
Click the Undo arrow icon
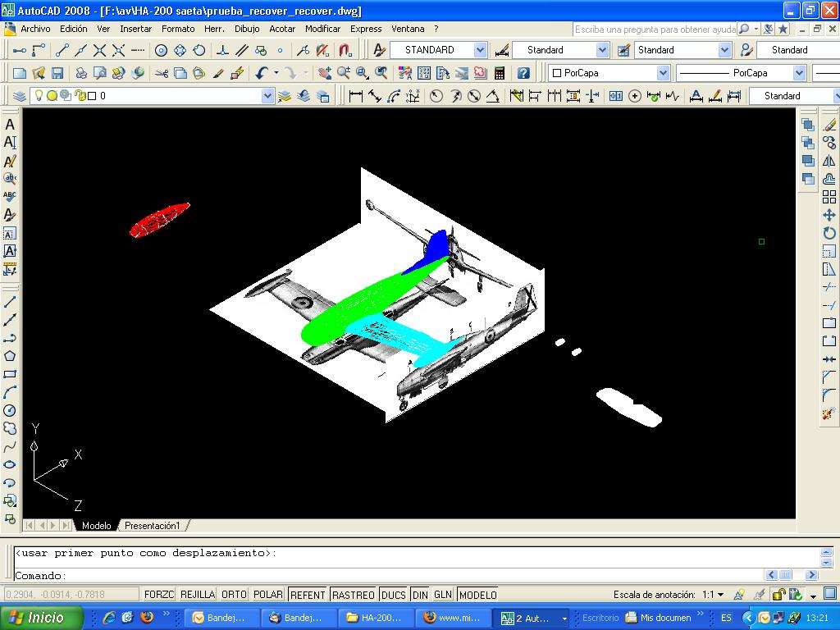pos(262,73)
